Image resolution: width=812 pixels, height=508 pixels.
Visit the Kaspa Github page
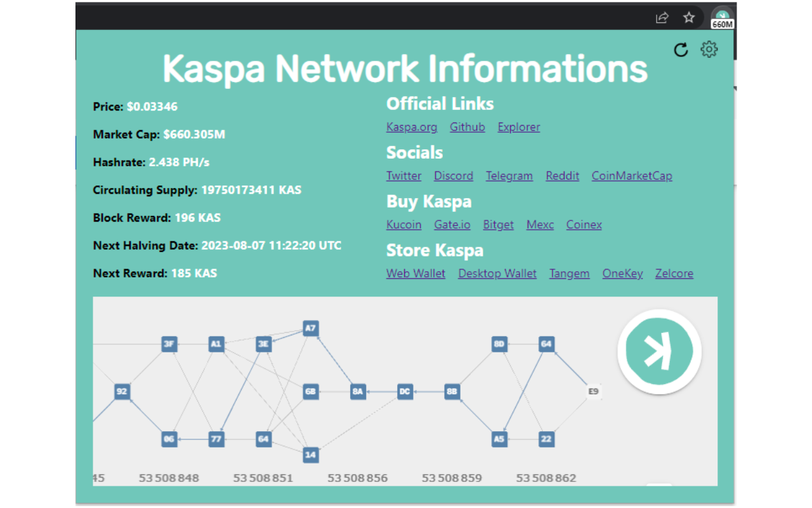coord(468,127)
